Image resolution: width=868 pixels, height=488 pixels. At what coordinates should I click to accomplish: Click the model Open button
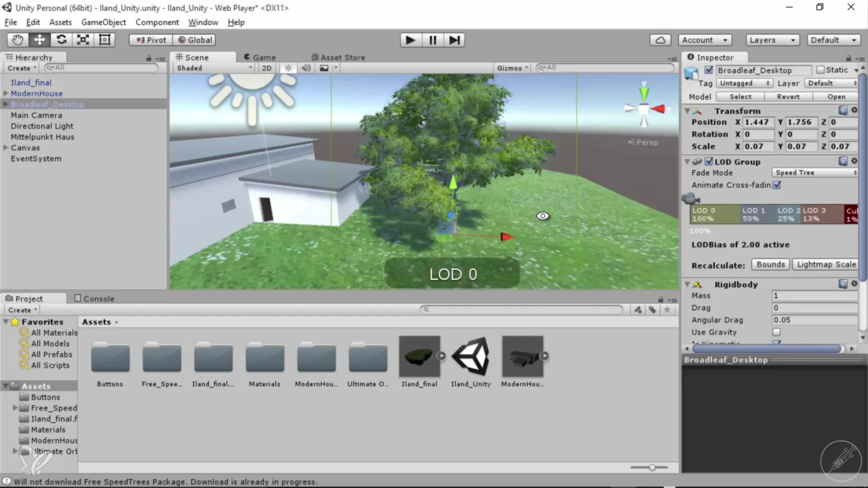tap(835, 97)
